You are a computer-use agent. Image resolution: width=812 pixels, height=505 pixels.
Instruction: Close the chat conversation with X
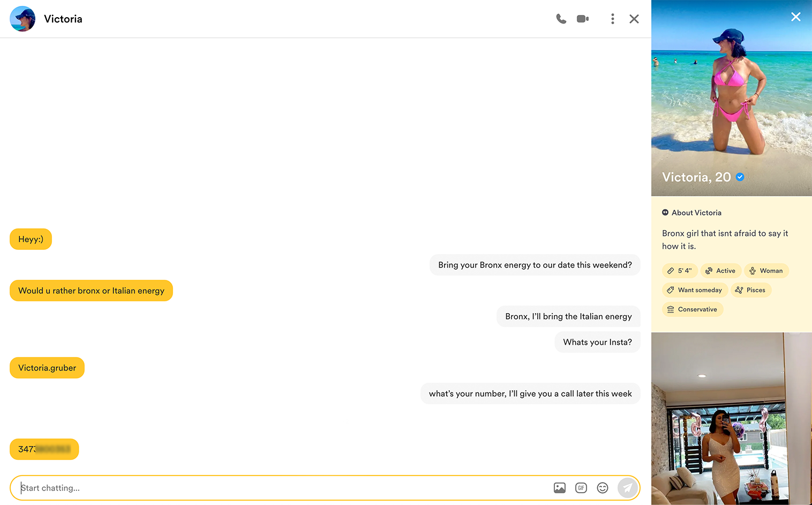(x=634, y=19)
